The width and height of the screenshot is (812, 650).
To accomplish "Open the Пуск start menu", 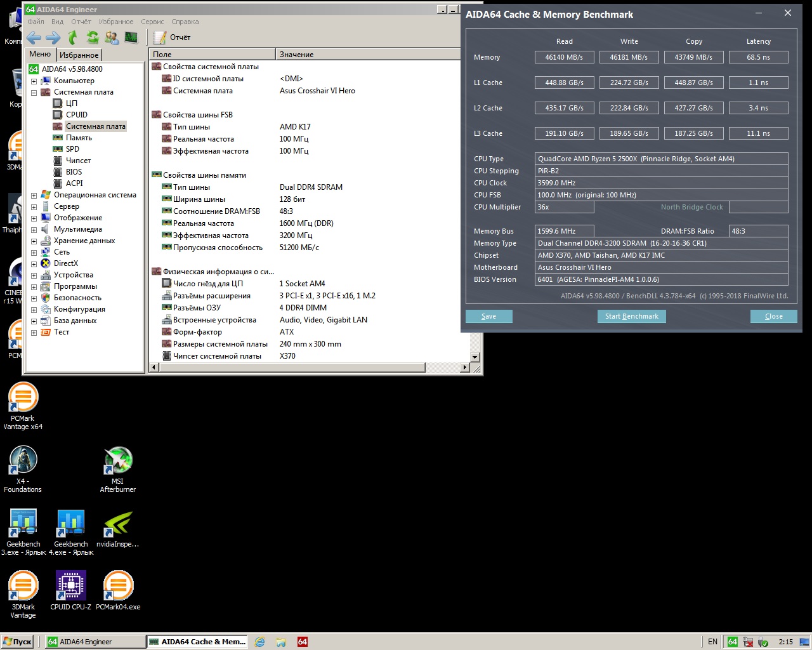I will 18,642.
